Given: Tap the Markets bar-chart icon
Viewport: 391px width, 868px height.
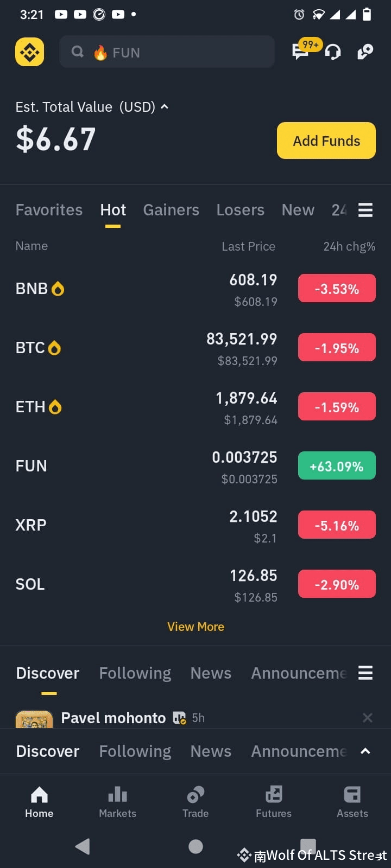Looking at the screenshot, I should [117, 795].
